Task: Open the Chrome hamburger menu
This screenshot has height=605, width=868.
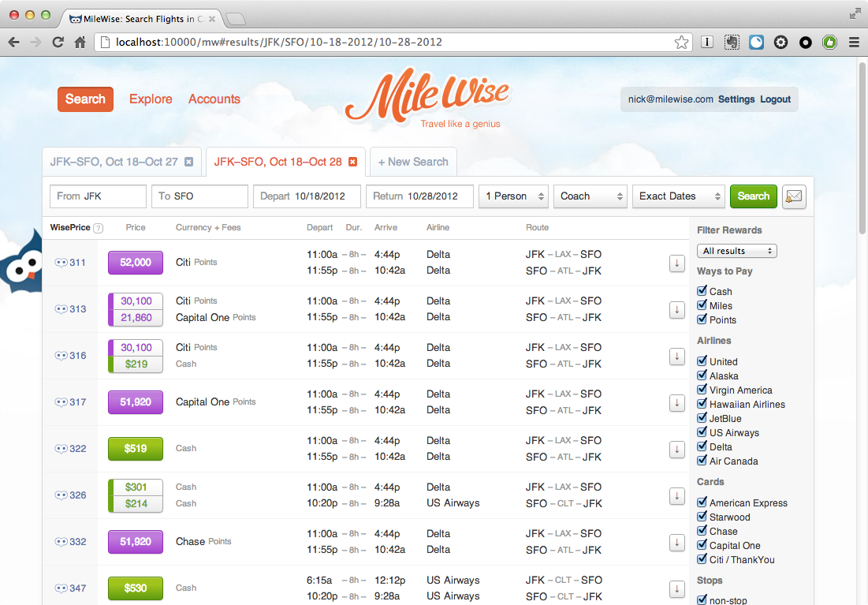Action: click(854, 42)
